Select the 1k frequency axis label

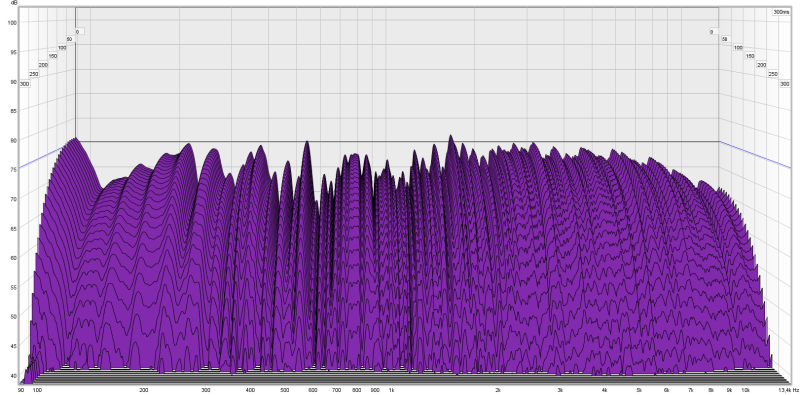pos(391,390)
